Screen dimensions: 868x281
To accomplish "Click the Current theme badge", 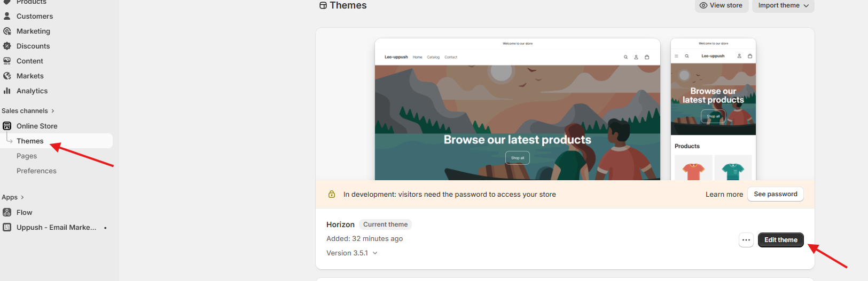I will click(x=385, y=224).
